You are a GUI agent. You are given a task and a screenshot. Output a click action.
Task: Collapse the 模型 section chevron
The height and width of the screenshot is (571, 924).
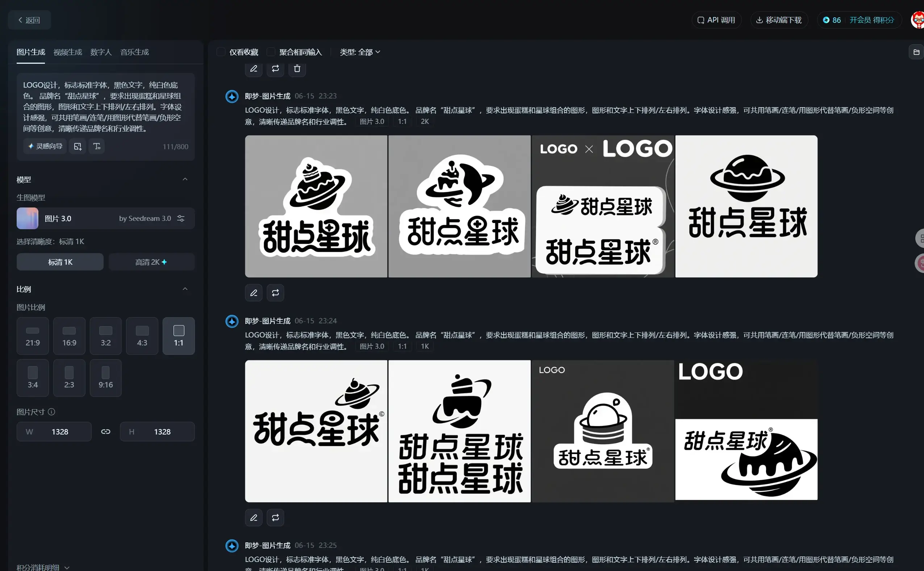tap(185, 179)
